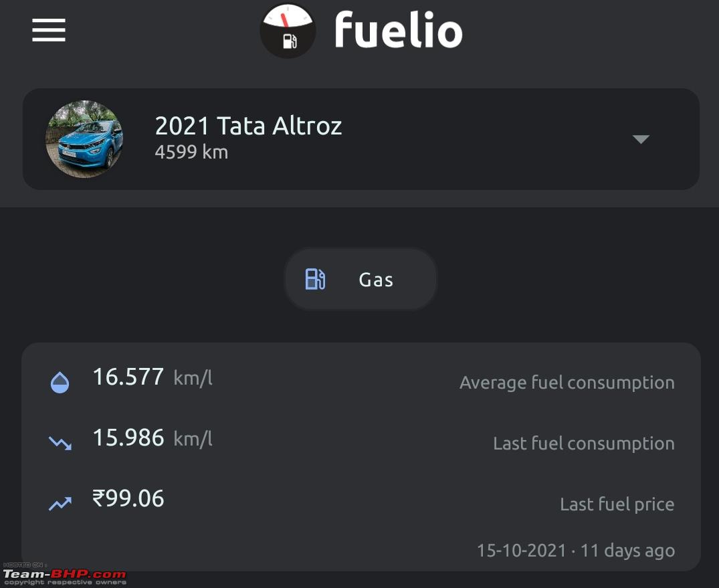Select the Last fuel price label

pos(617,504)
